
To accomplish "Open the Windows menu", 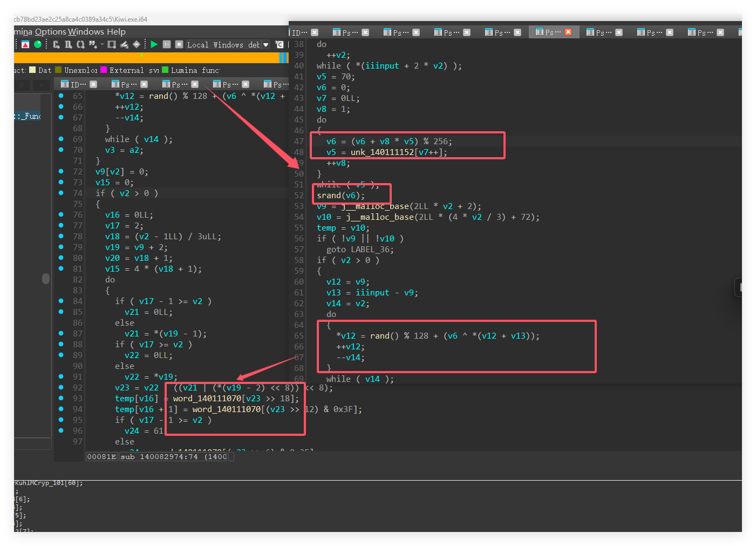I will tap(86, 32).
